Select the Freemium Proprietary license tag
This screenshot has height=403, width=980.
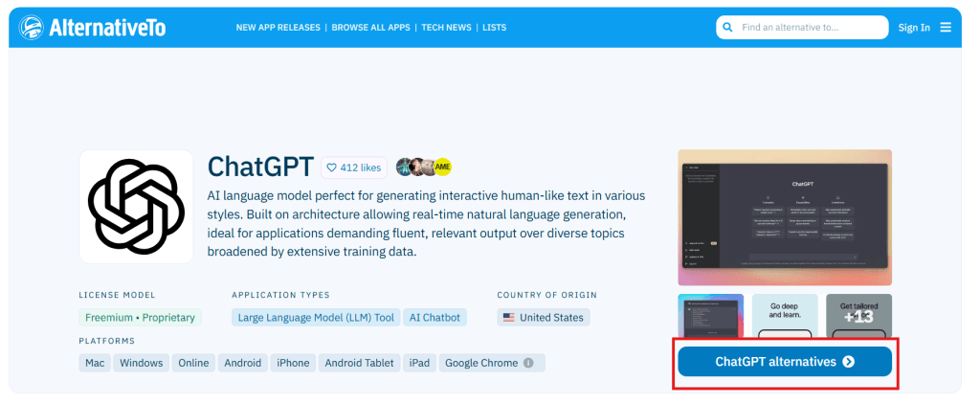[x=140, y=317]
